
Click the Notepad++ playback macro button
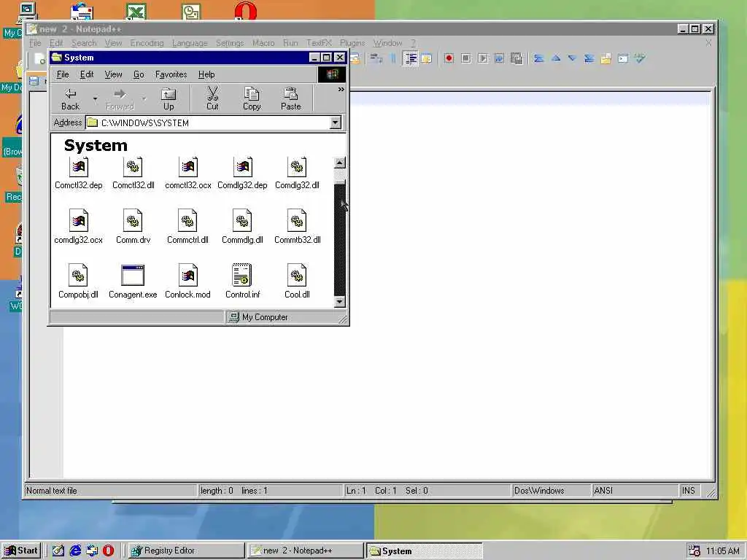483,58
